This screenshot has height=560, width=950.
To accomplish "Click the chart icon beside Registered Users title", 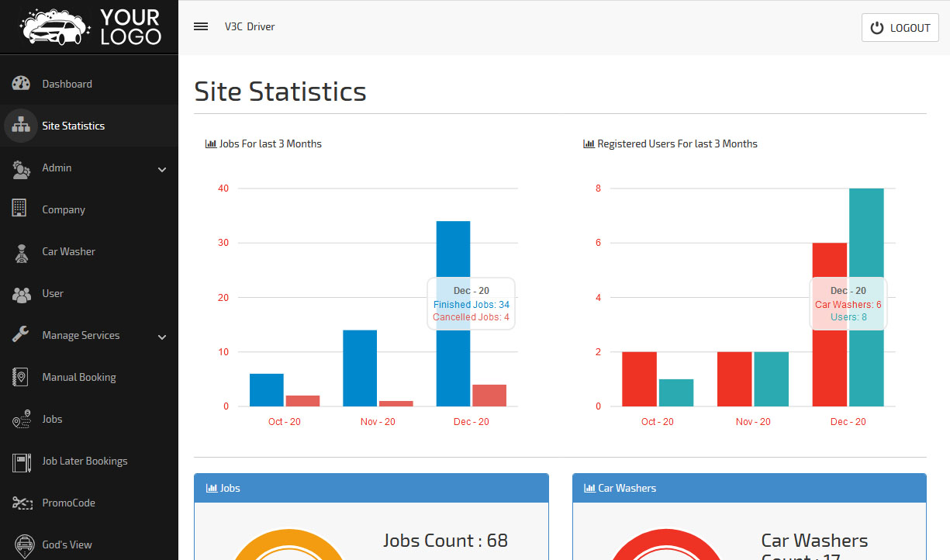I will coord(589,143).
